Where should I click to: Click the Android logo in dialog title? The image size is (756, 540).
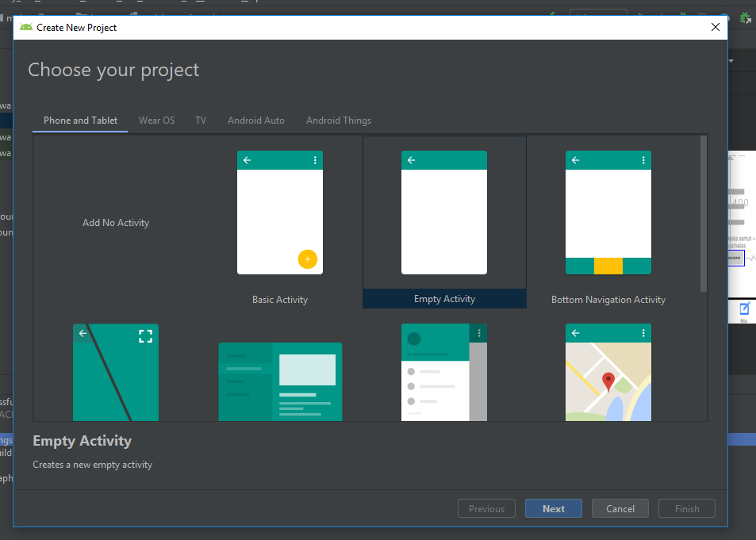pos(26,27)
